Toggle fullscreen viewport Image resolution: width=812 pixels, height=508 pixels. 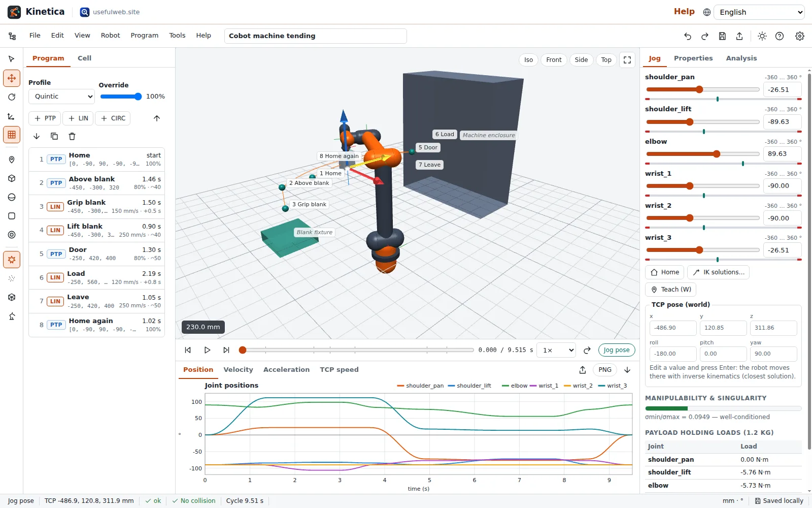pos(627,60)
